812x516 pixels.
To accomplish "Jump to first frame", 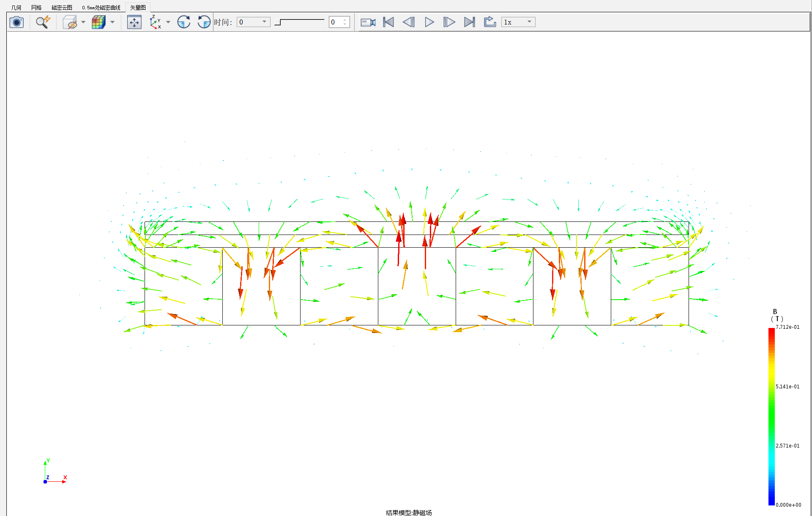I will click(x=388, y=22).
